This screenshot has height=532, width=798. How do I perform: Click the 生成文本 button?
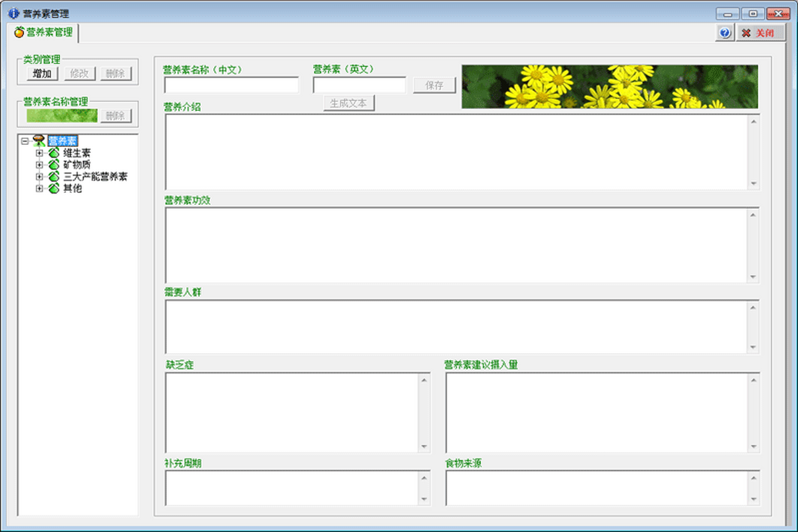(348, 104)
